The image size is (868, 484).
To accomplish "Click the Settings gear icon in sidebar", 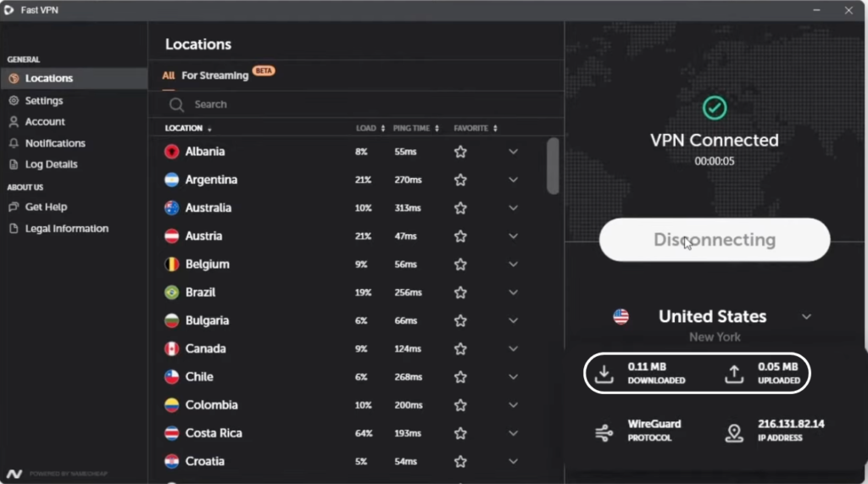I will pos(14,100).
